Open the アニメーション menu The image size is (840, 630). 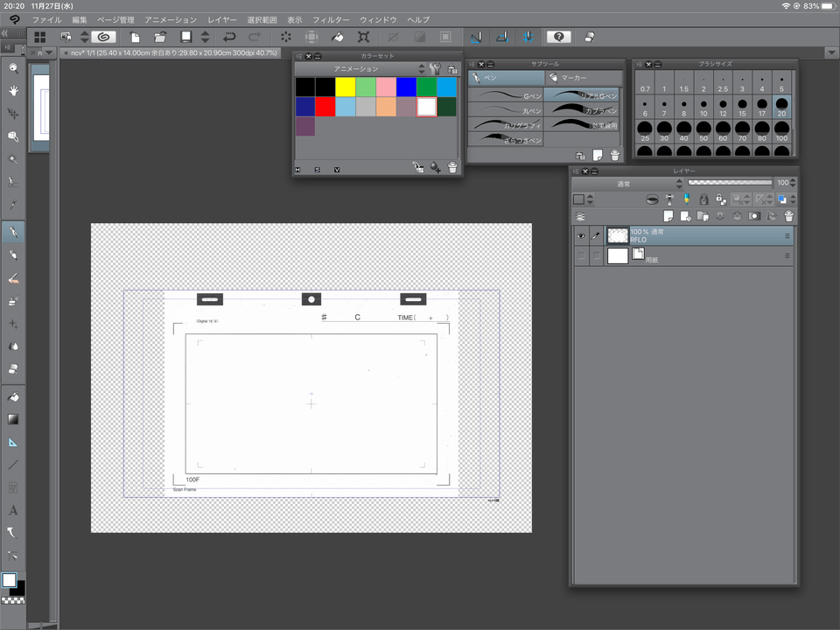tap(171, 20)
